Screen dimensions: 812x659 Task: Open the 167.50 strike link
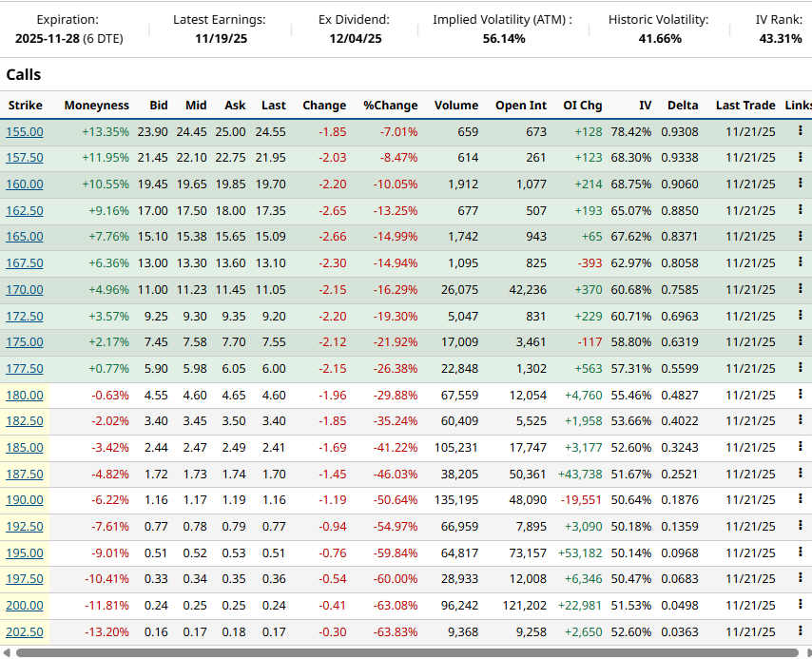pyautogui.click(x=25, y=263)
